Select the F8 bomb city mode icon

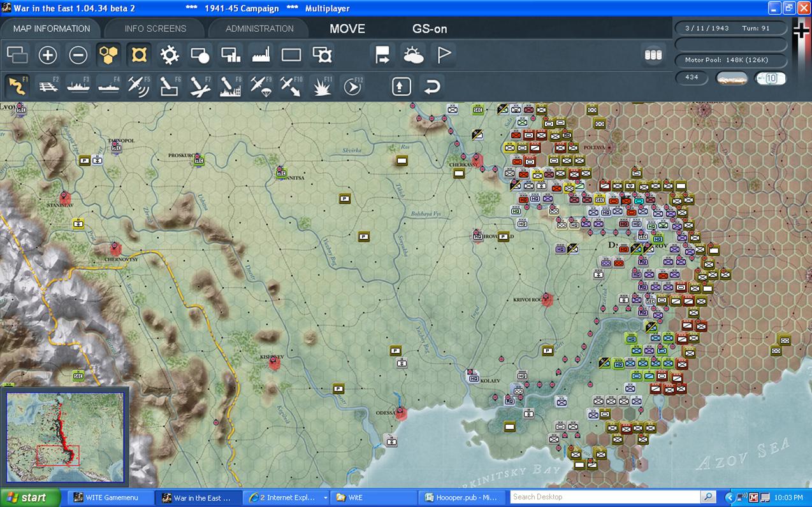tap(230, 86)
